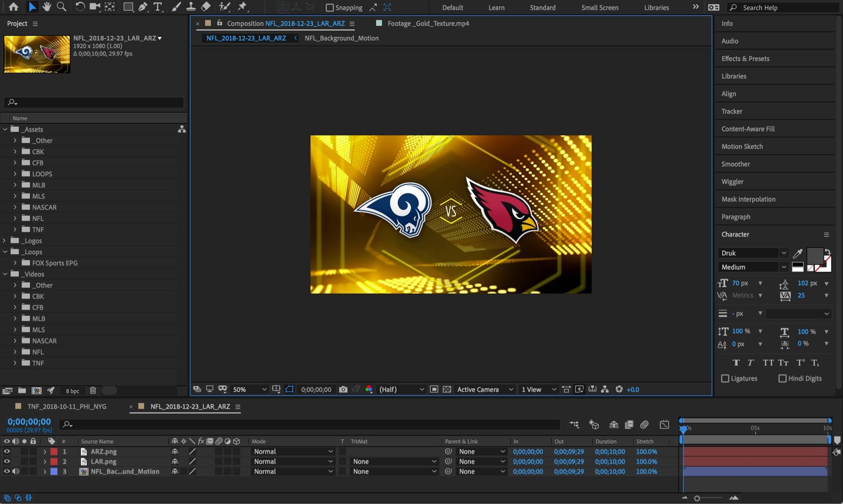843x504 pixels.
Task: Click the Show Channel color icon
Action: point(369,389)
